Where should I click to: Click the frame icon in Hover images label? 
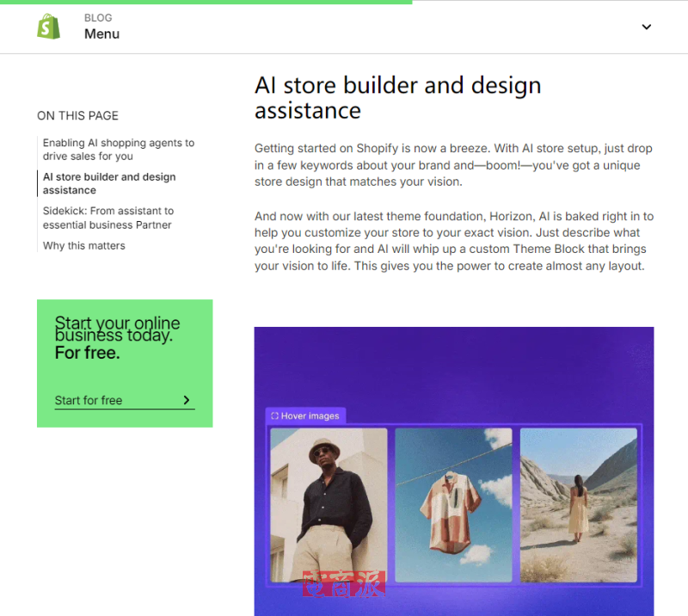(274, 416)
